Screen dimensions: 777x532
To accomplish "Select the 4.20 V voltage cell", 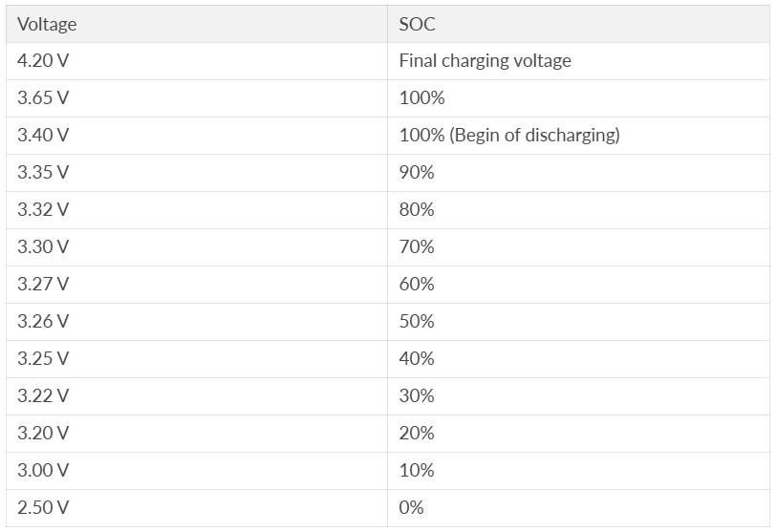I will click(43, 61).
